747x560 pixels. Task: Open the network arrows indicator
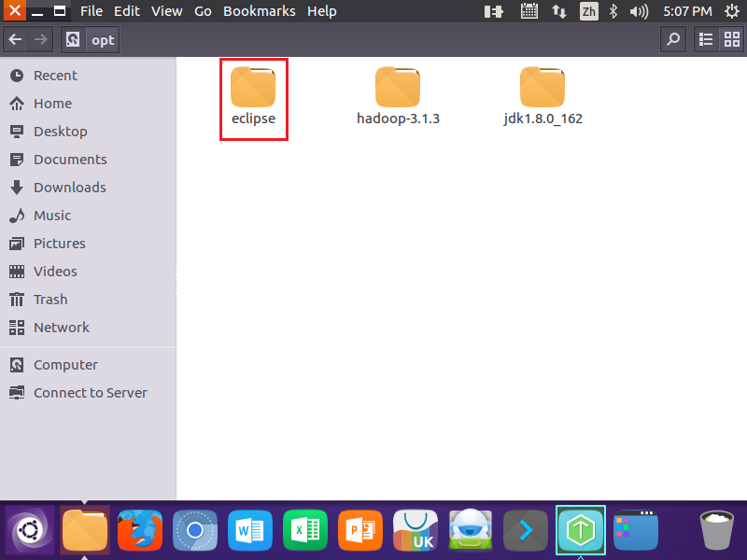pos(558,11)
